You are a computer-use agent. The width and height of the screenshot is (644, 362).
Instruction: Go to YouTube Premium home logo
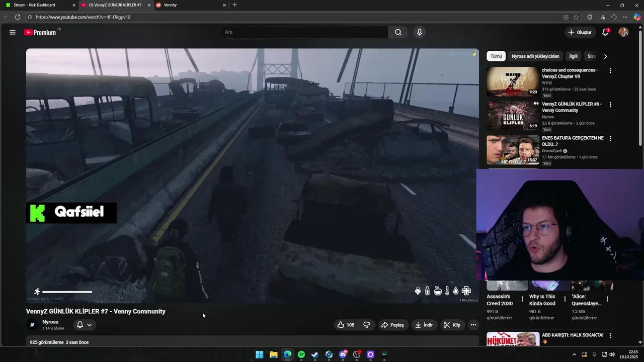pos(40,32)
